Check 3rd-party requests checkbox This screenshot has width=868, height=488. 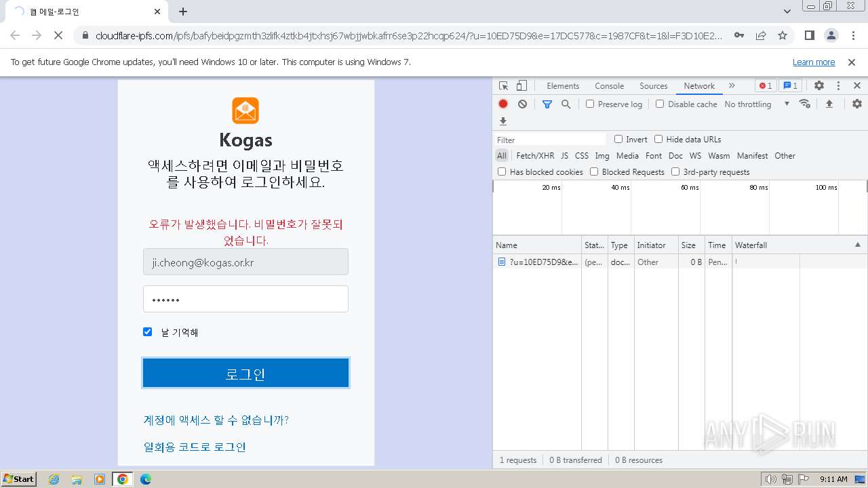[x=675, y=172]
